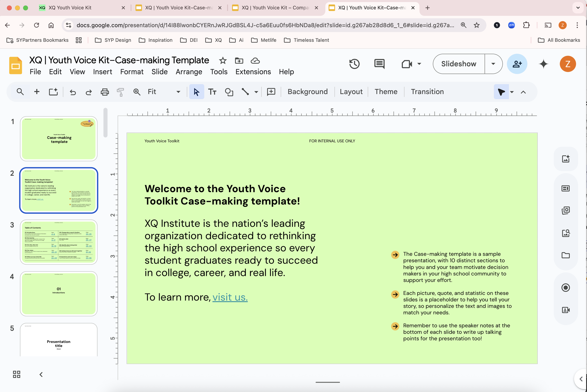This screenshot has height=392, width=587.
Task: Open the Insert menu
Action: pos(102,72)
